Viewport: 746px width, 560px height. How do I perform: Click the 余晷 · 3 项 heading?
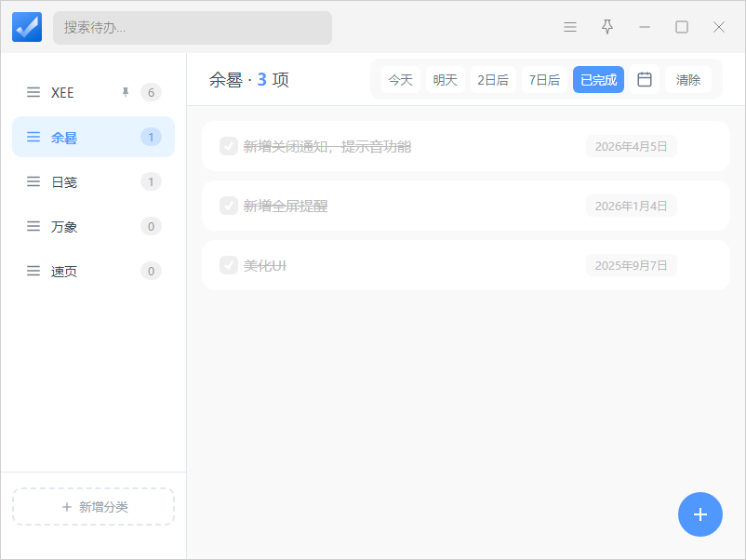pos(249,80)
